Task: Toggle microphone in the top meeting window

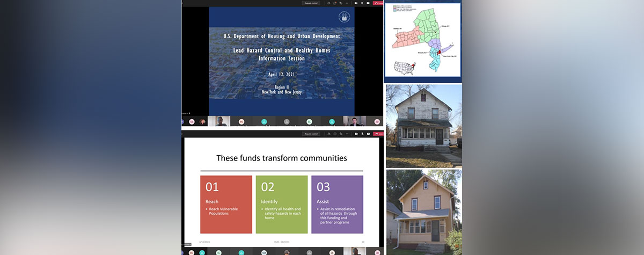Action: click(362, 3)
